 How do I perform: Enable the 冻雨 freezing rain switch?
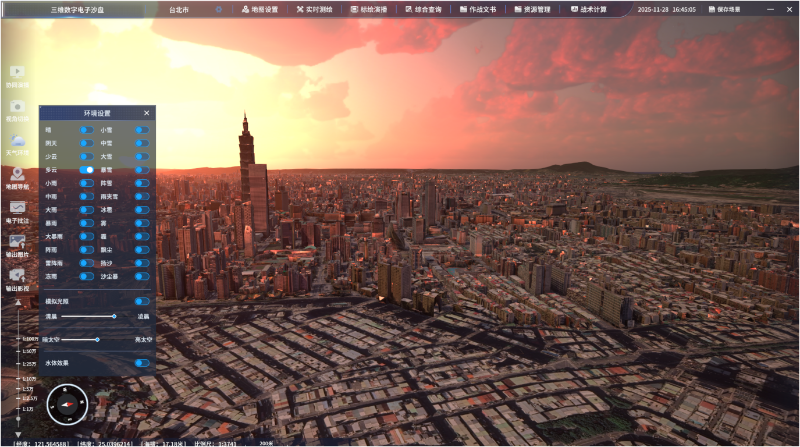[87, 276]
